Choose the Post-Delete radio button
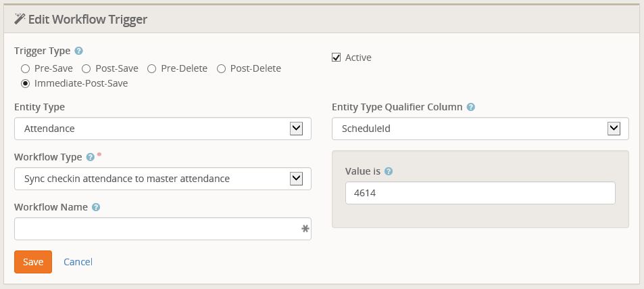 [221, 68]
